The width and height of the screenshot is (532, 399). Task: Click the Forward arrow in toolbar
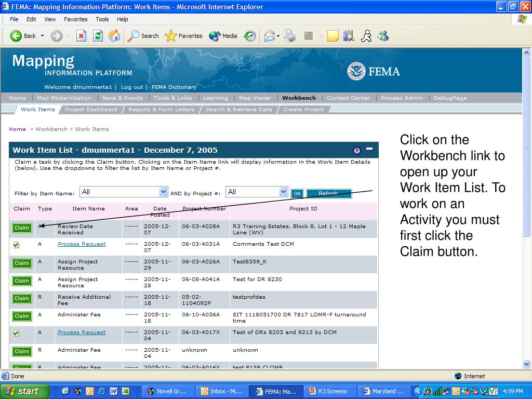tap(57, 36)
